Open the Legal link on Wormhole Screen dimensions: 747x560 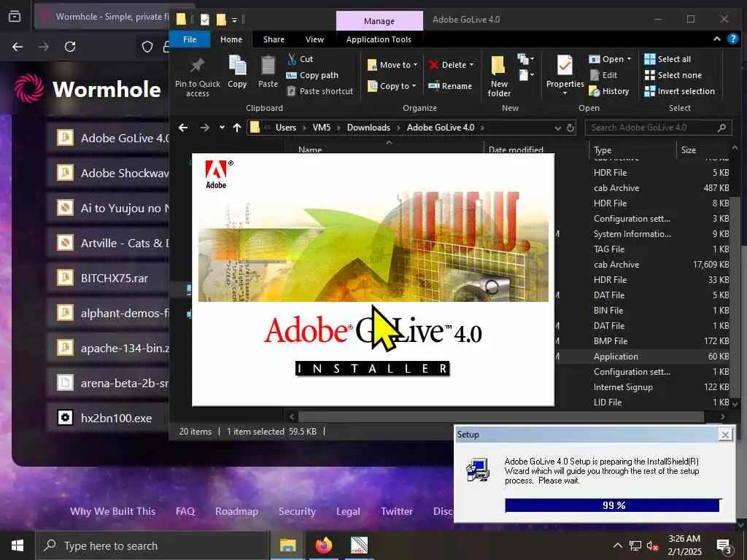(348, 511)
